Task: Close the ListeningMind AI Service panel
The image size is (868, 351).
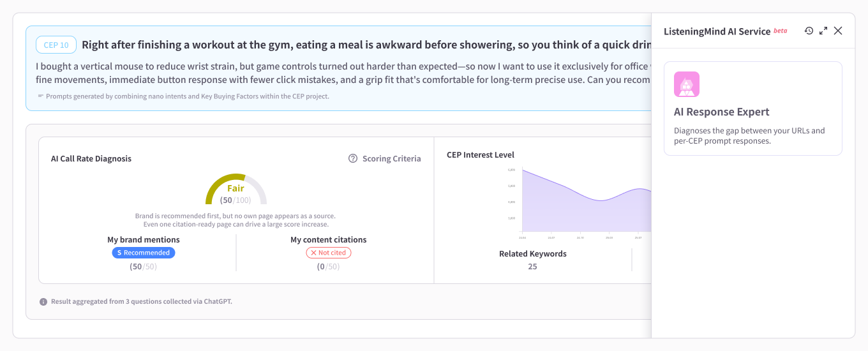Action: click(x=838, y=31)
